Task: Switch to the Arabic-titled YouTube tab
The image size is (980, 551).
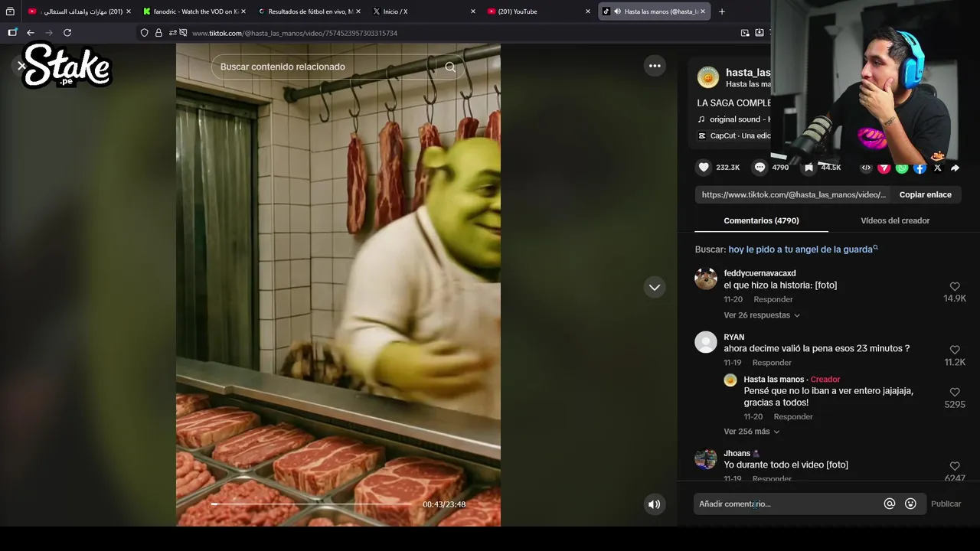Action: (80, 11)
